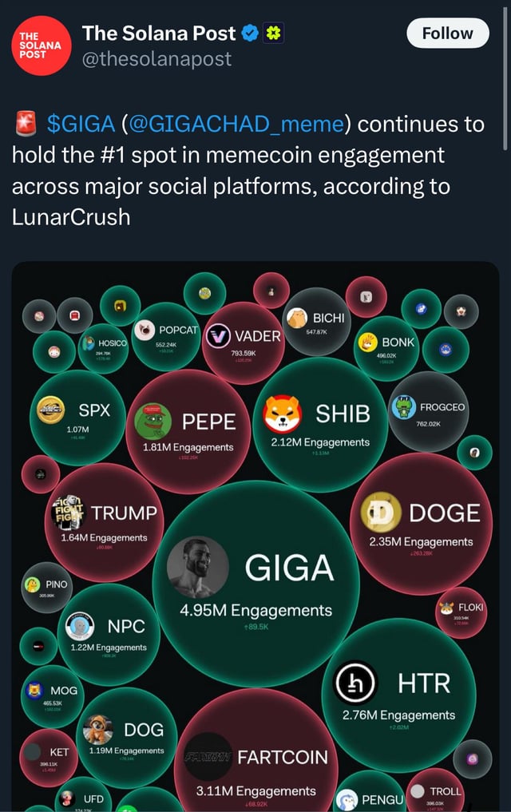This screenshot has width=511, height=812.
Task: Click the PEPE frog icon
Action: [153, 420]
